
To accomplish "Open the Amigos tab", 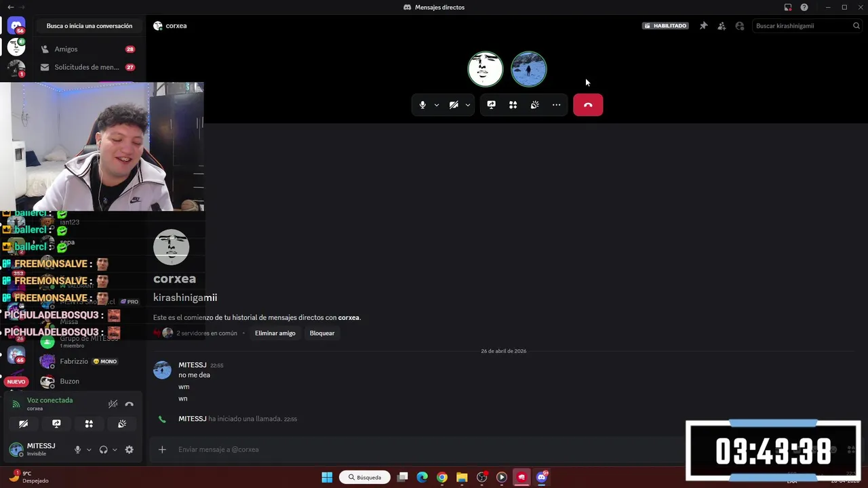I will tap(88, 49).
